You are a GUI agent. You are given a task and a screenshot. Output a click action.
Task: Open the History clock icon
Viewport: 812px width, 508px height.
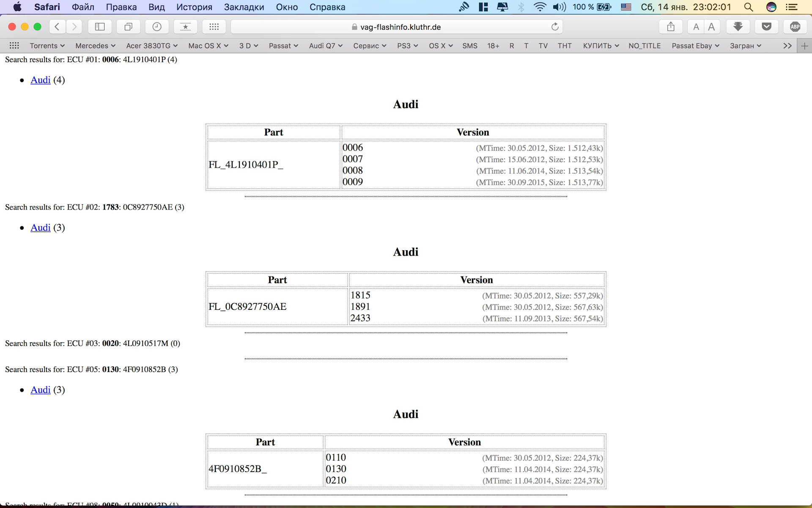tap(157, 27)
